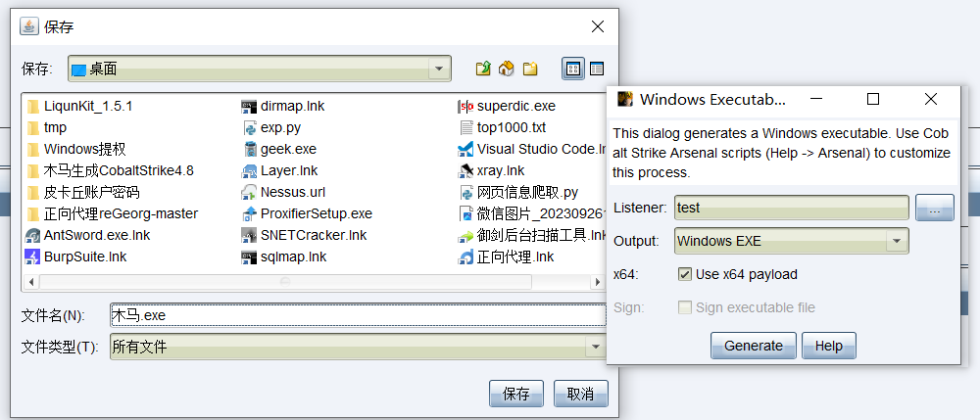Click superdic.exe file icon
980x420 pixels.
click(x=465, y=106)
